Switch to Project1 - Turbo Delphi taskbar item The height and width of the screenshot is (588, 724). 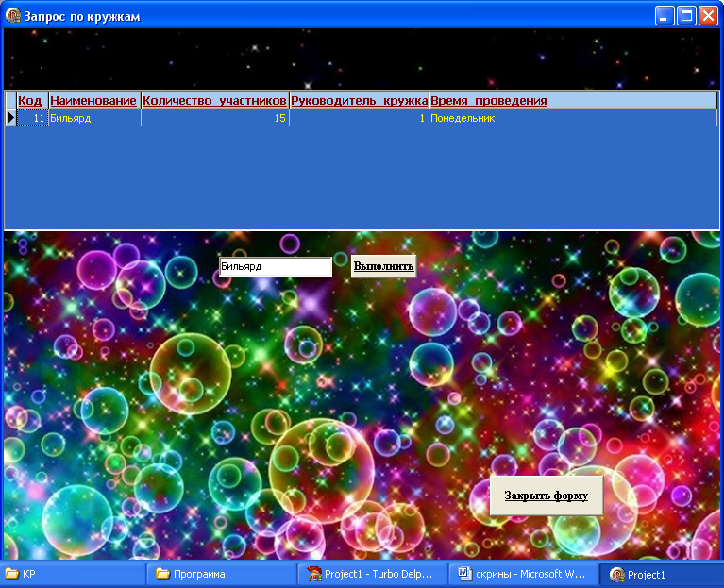point(373,574)
